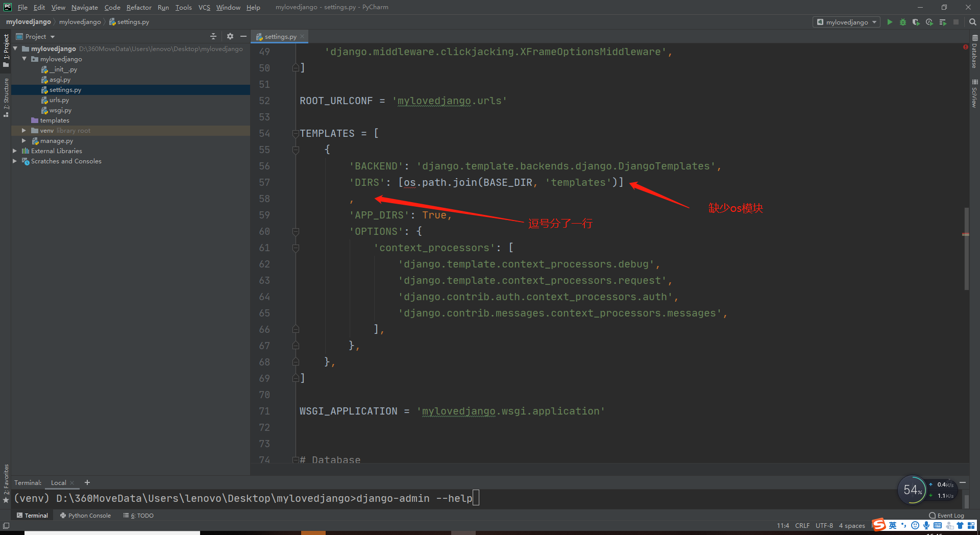Screen dimensions: 980x535
Task: Expand the venv library root folder
Action: [23, 130]
